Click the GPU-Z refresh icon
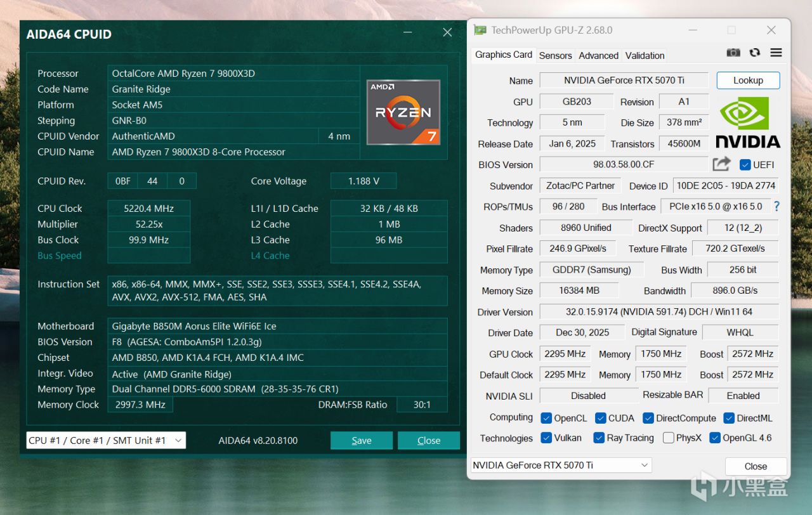This screenshot has width=812, height=515. click(x=755, y=53)
